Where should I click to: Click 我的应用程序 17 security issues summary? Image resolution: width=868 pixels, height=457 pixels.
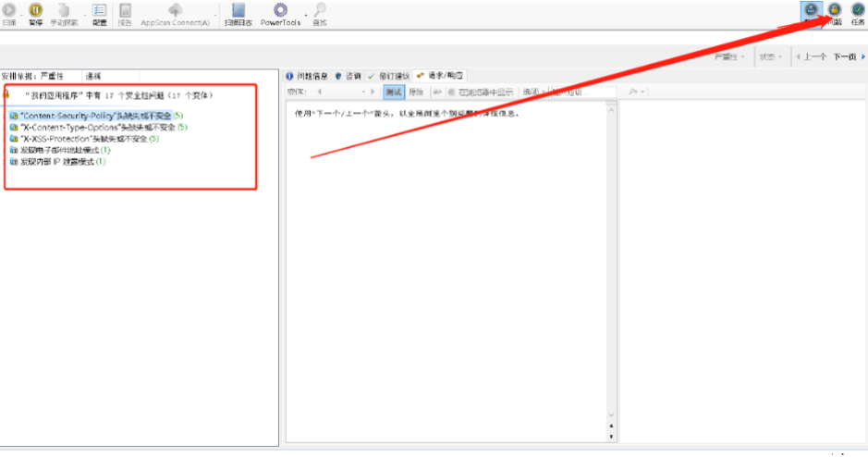pos(119,96)
